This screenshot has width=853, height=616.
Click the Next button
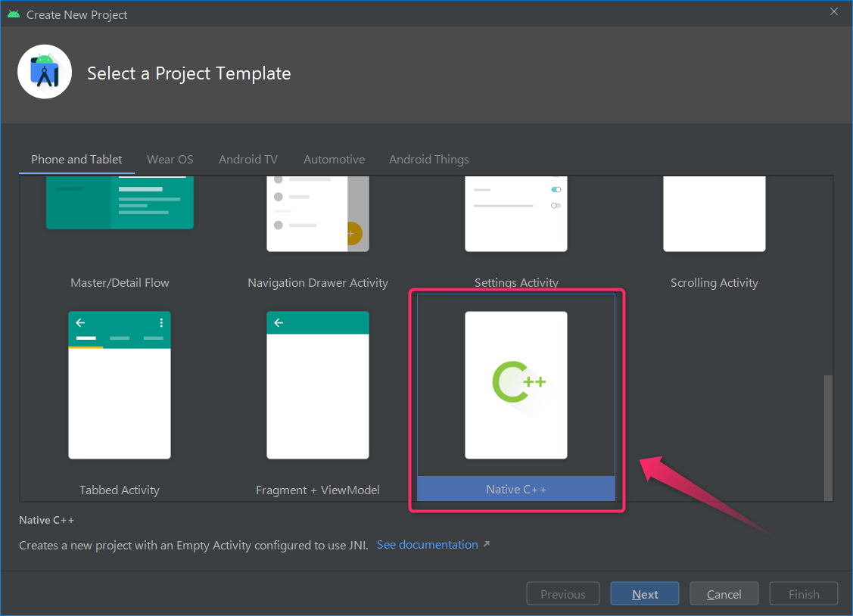645,594
